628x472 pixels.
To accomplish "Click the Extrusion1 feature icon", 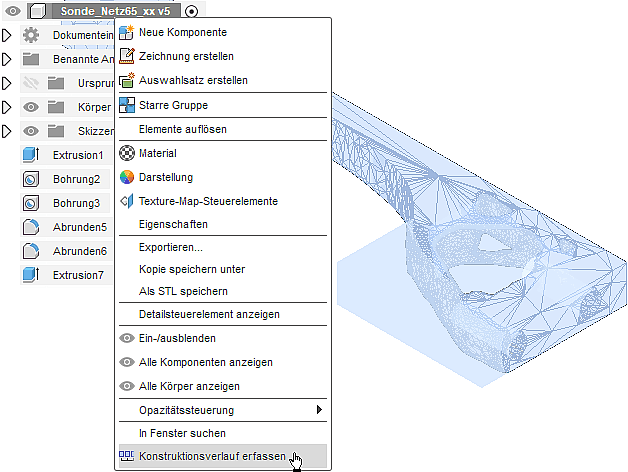I will [x=30, y=155].
